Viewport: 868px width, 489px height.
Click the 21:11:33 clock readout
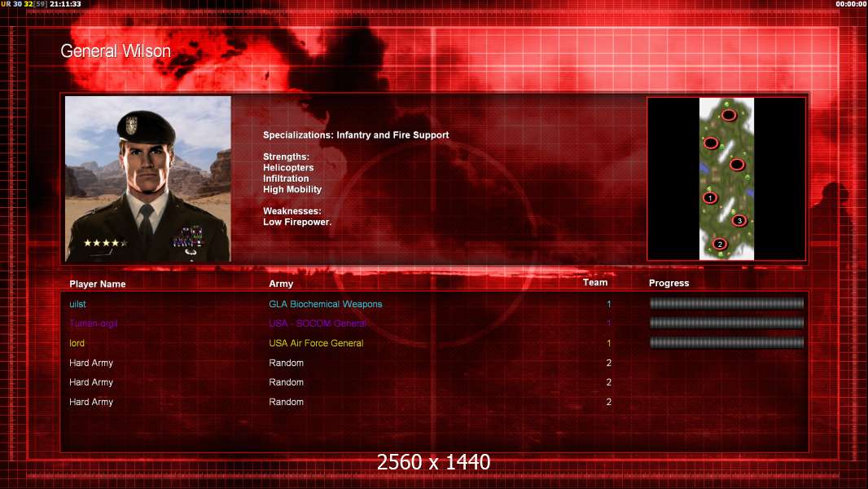tap(65, 4)
